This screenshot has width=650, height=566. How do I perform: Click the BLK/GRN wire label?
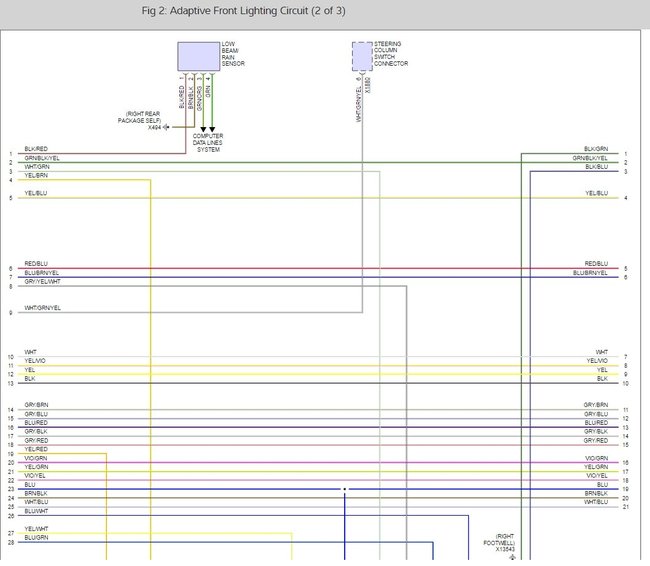coord(596,149)
